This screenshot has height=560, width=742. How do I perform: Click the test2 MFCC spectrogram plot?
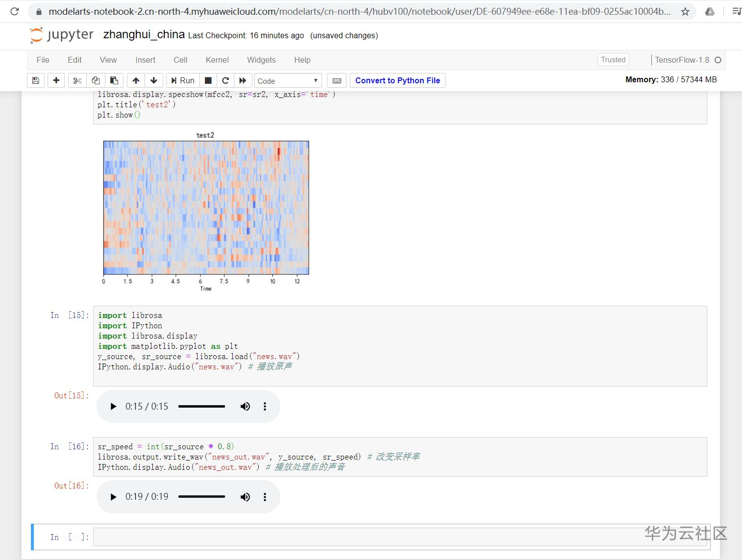(206, 208)
